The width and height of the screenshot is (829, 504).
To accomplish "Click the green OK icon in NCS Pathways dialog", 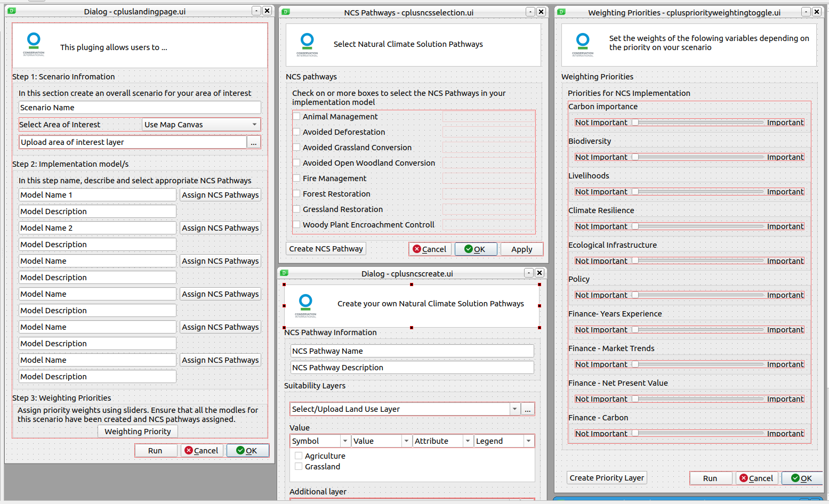I will point(469,249).
